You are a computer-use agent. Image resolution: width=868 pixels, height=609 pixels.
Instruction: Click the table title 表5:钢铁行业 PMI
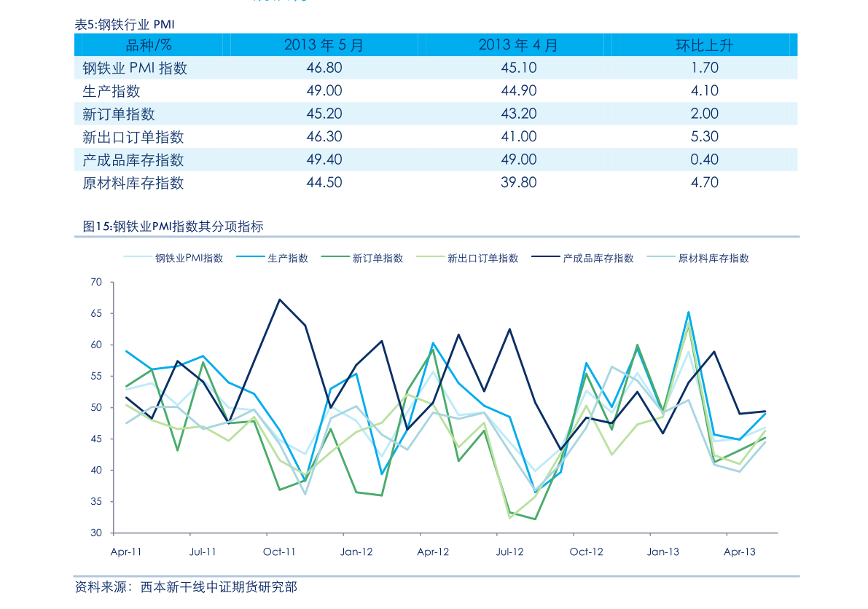point(125,25)
